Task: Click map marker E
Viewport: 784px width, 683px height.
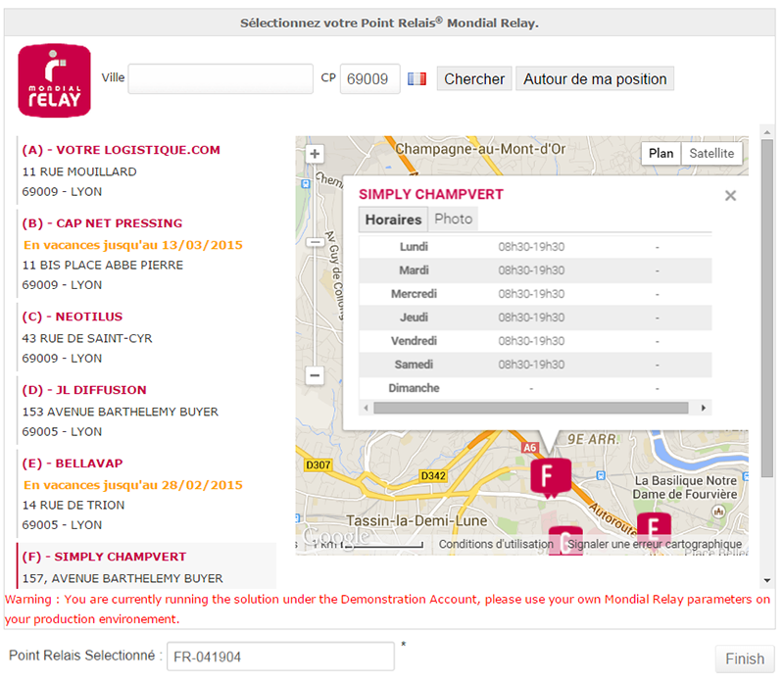Action: (x=653, y=526)
